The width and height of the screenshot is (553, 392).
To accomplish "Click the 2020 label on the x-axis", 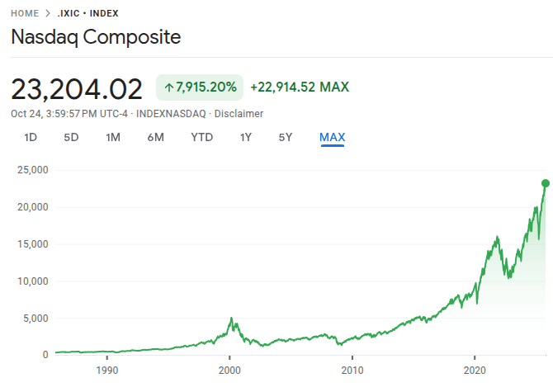I will point(475,371).
